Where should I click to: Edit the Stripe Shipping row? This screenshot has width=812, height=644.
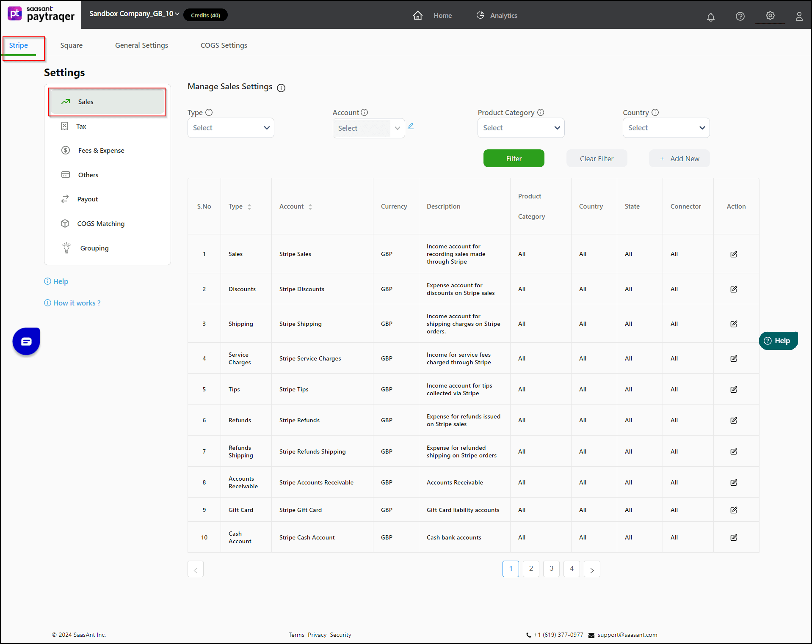click(734, 324)
